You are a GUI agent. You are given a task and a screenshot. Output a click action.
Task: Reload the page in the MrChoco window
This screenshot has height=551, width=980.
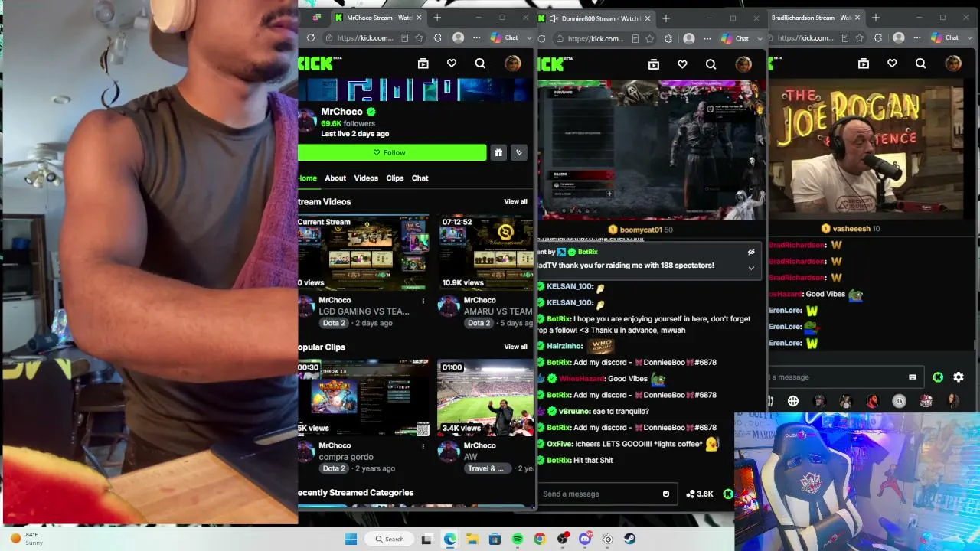click(x=311, y=37)
